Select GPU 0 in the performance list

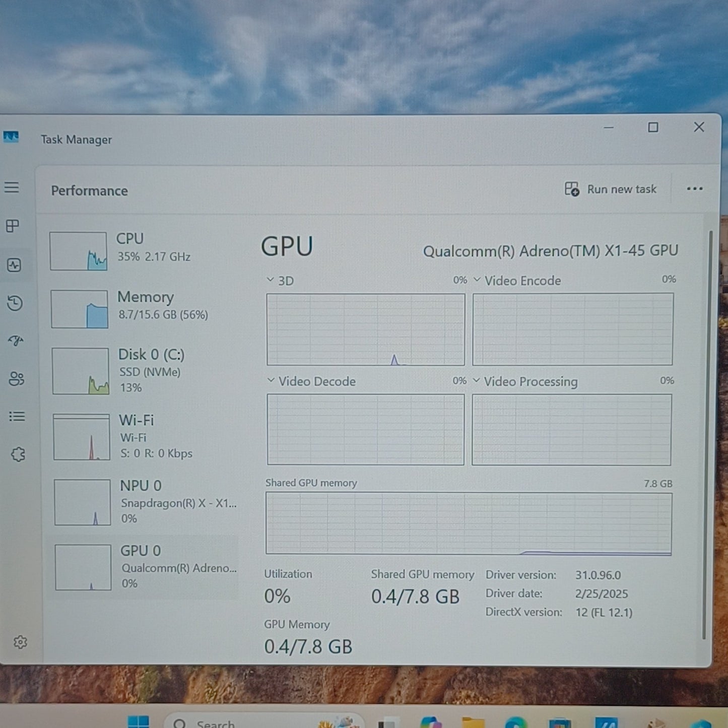146,567
